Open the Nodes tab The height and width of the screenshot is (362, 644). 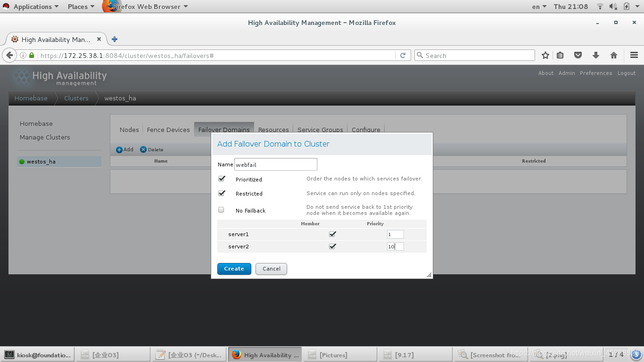pos(129,130)
